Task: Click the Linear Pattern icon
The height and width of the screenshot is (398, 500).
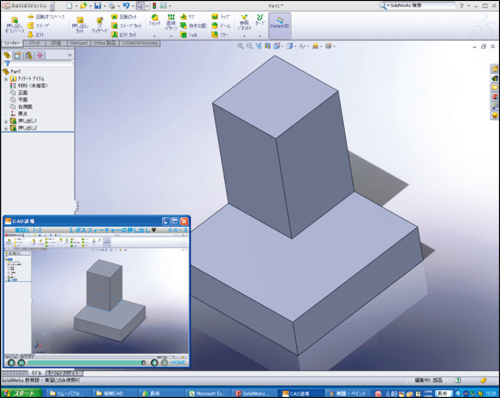Action: coord(171,22)
